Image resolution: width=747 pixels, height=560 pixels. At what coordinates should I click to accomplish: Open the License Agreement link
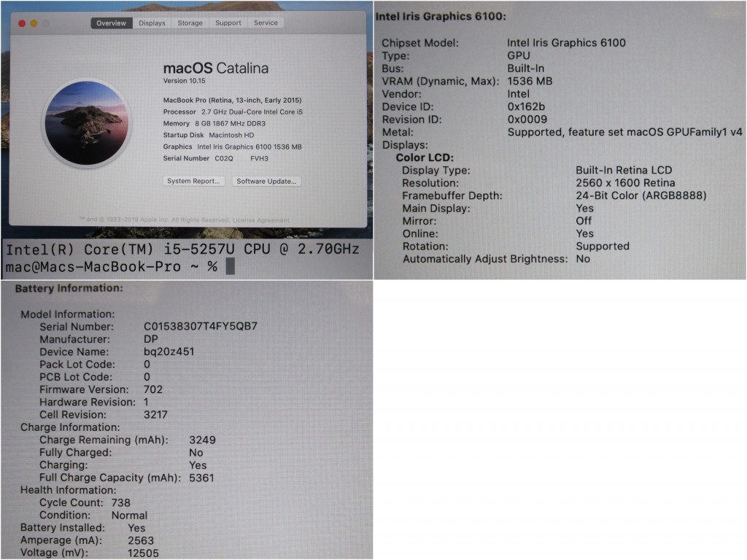pos(261,220)
